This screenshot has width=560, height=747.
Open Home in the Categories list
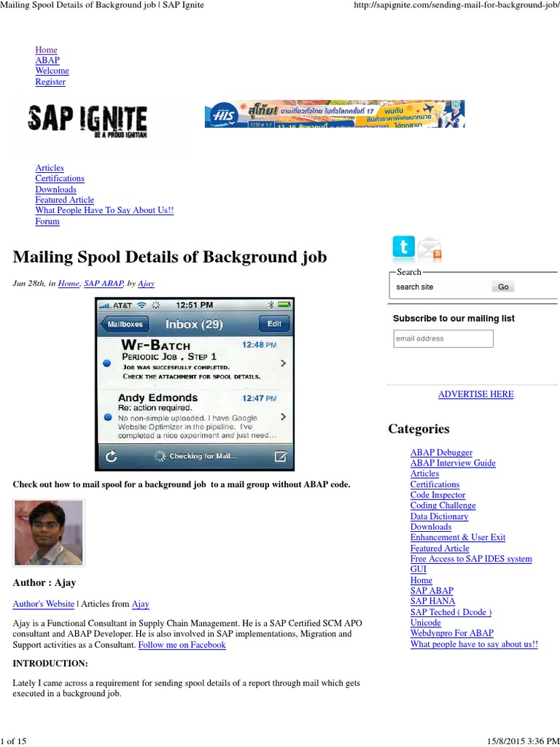tap(421, 580)
